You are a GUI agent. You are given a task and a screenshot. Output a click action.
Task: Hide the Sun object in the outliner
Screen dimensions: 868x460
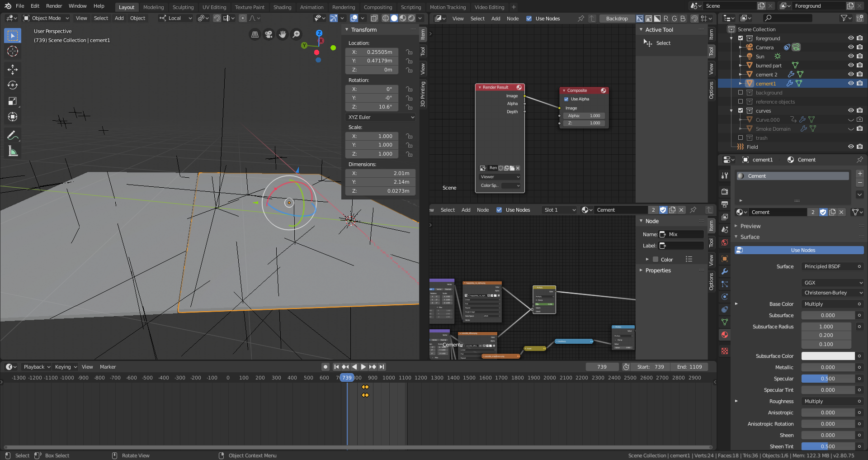point(851,56)
